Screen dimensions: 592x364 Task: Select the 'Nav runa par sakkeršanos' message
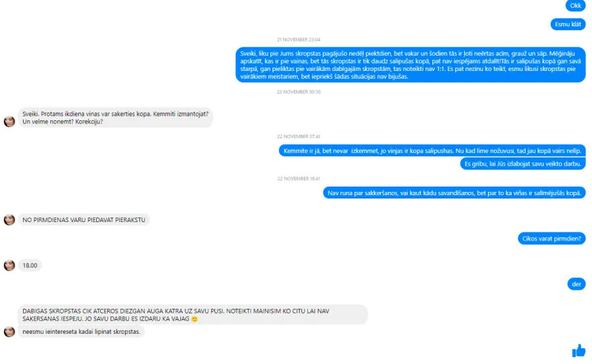pyautogui.click(x=454, y=193)
